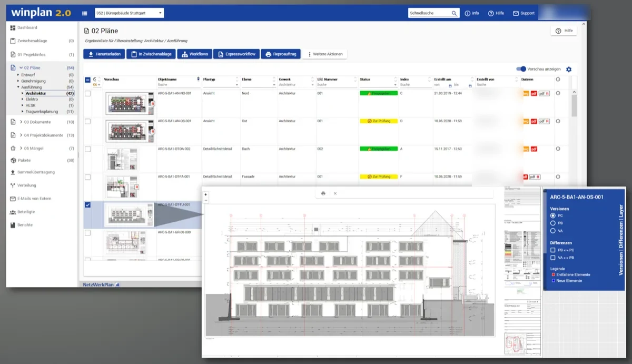Zoom in with the plus icon in preview

tap(206, 194)
